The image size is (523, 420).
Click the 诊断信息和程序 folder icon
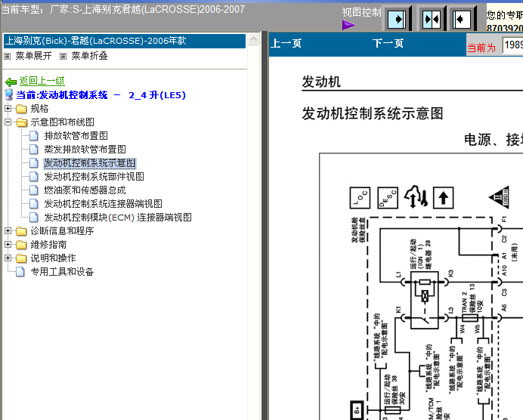point(21,231)
